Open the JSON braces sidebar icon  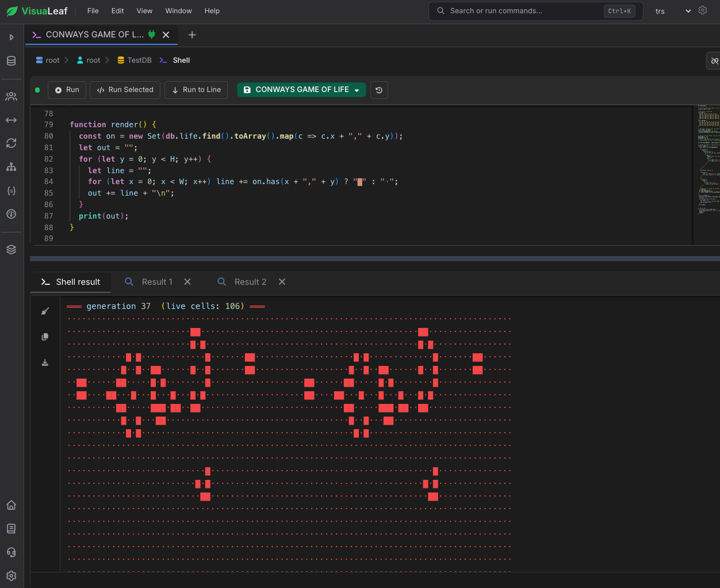[x=12, y=190]
